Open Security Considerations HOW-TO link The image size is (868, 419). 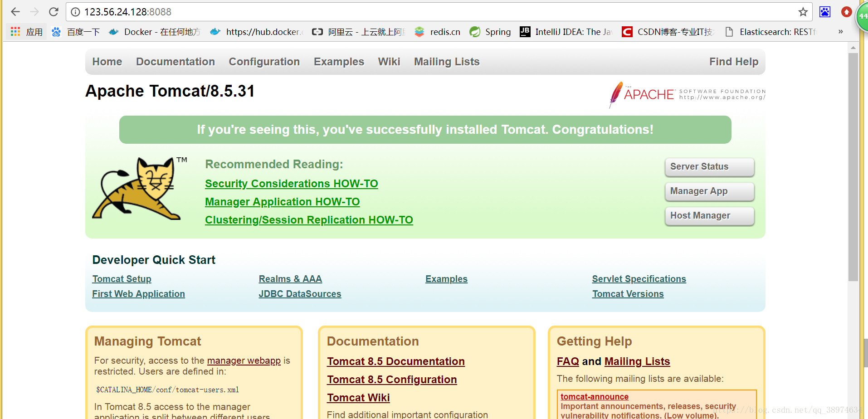pyautogui.click(x=292, y=184)
